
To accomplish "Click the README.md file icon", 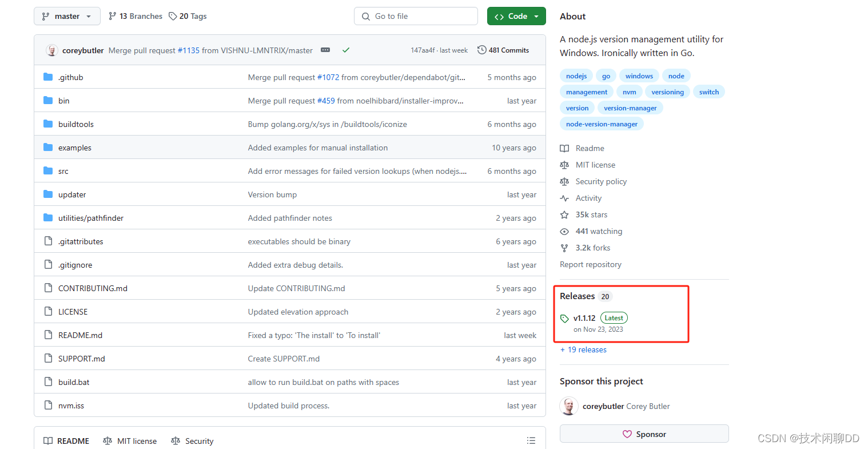I will pyautogui.click(x=48, y=335).
